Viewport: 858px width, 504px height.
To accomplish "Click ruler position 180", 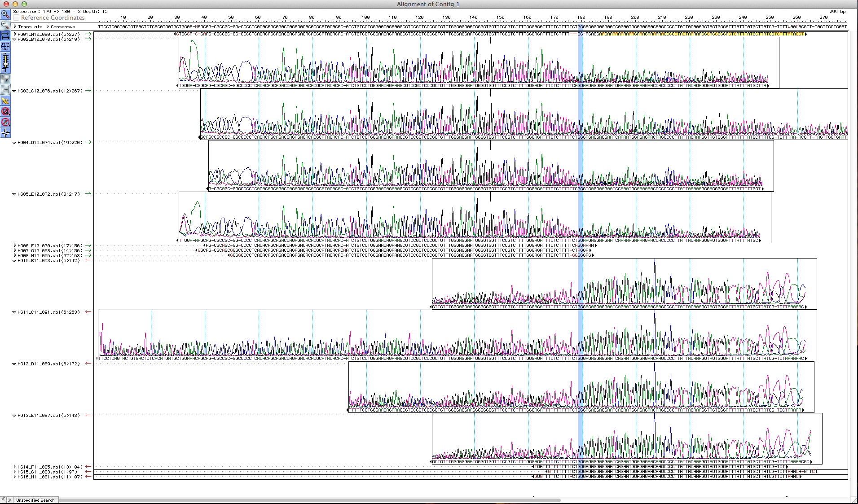I will tap(581, 18).
